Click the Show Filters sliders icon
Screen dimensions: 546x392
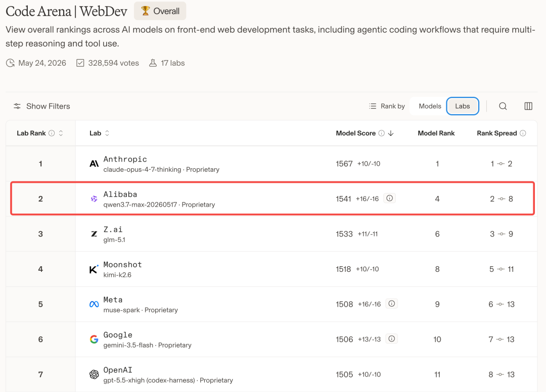tap(17, 106)
